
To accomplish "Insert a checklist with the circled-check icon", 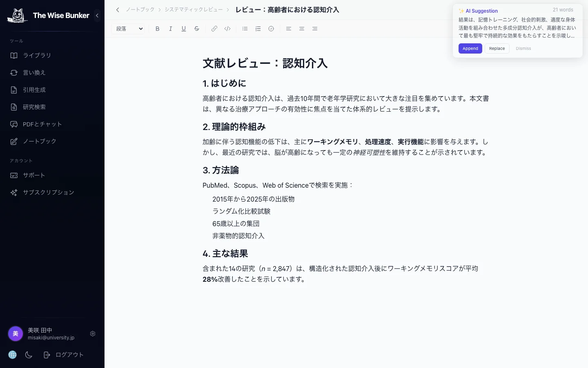I will click(x=271, y=29).
